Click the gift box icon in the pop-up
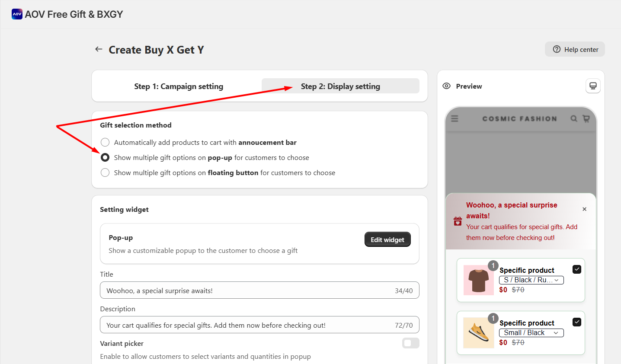Image resolution: width=621 pixels, height=364 pixels. [458, 221]
